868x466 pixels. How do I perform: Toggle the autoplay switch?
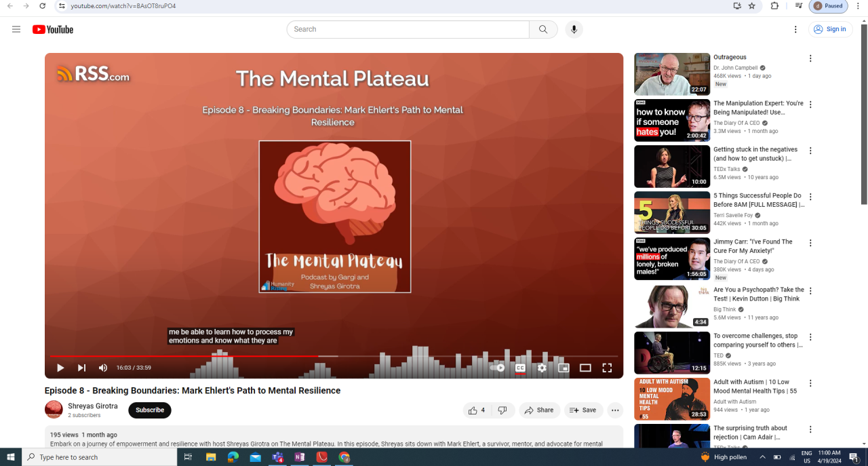tap(498, 368)
